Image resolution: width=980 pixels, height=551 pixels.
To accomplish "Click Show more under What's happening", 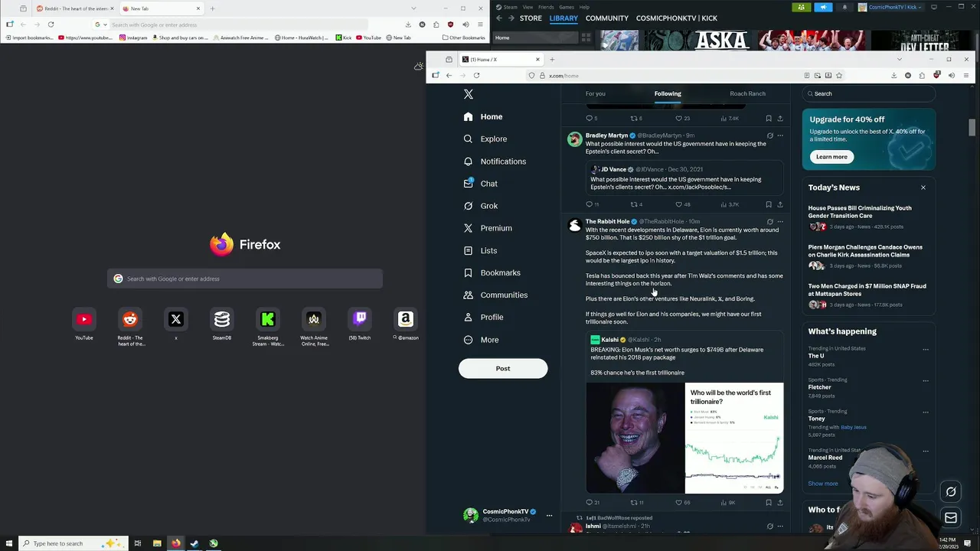I will point(823,484).
